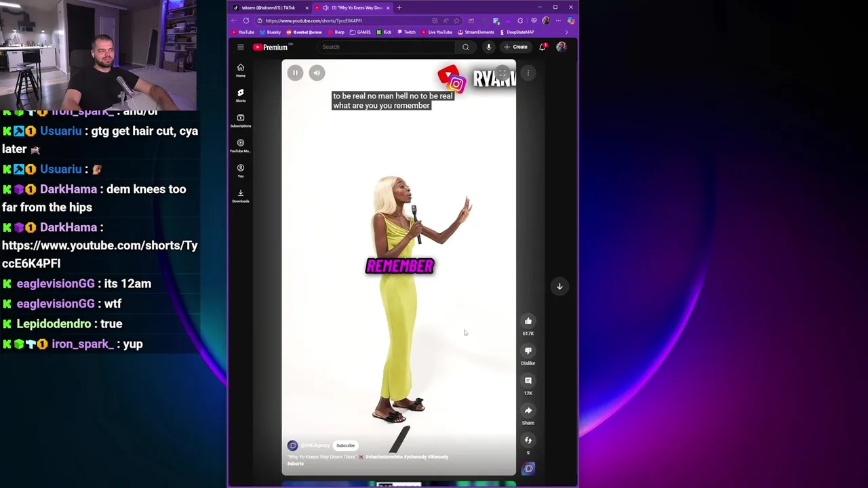This screenshot has width=868, height=488.
Task: View site information lock icon
Action: 260,20
